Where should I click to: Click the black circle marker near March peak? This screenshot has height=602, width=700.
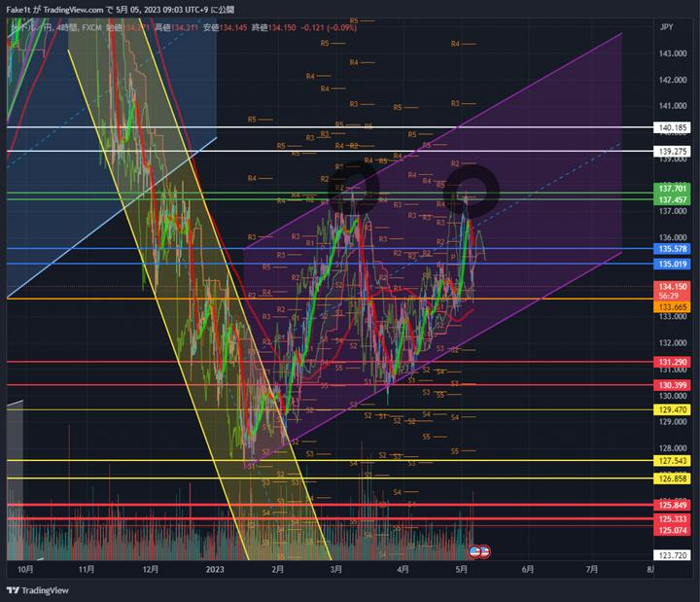[x=361, y=185]
